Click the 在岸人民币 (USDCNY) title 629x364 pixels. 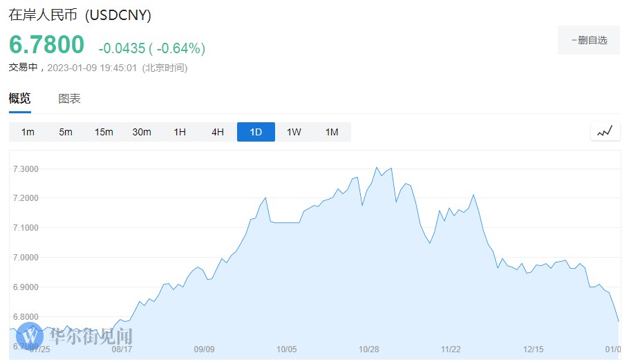pyautogui.click(x=79, y=15)
